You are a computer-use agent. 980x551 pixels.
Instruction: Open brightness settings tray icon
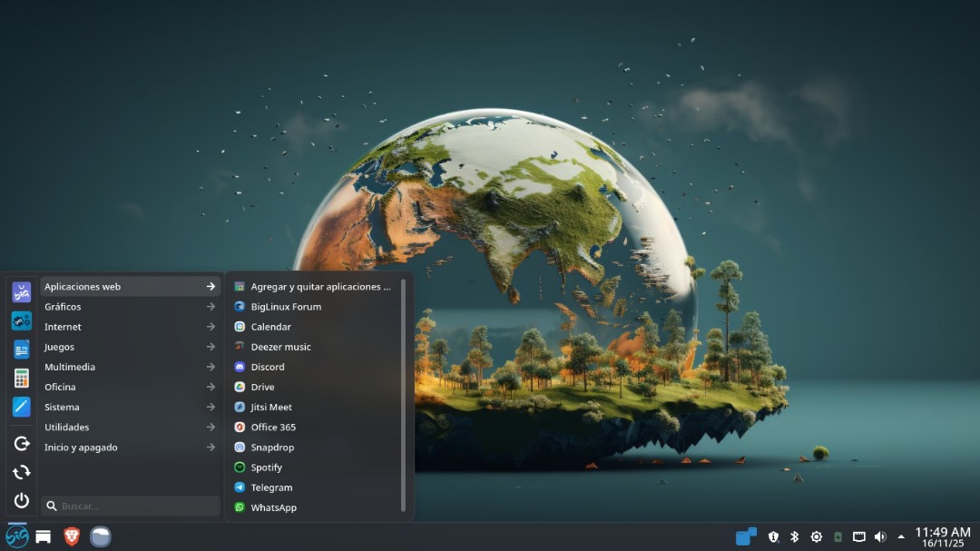(x=817, y=536)
